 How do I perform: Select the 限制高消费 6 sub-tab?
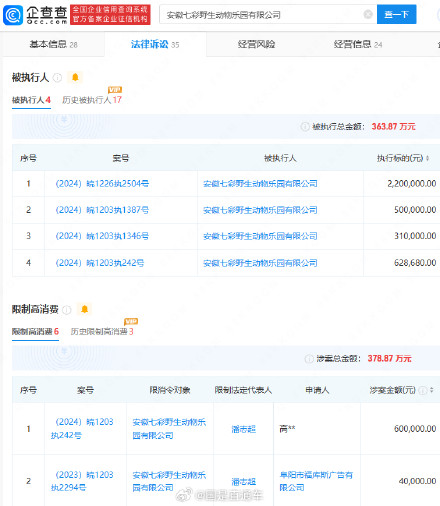point(35,332)
